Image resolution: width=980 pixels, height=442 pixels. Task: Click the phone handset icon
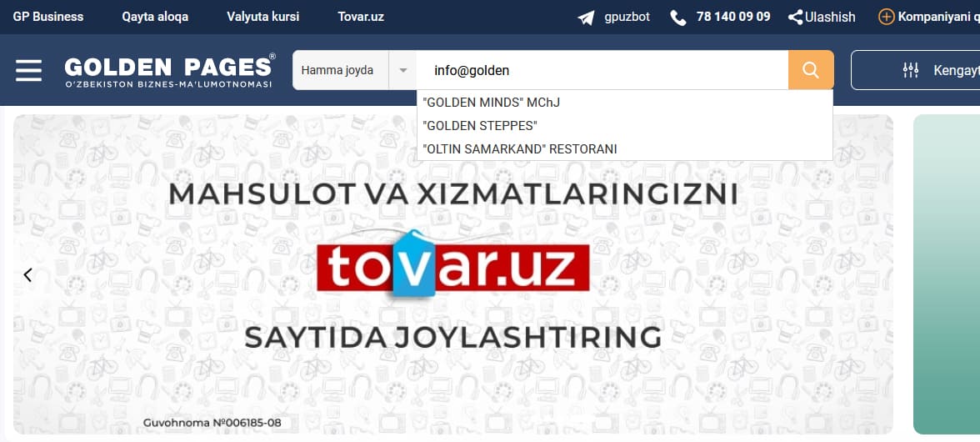click(678, 18)
